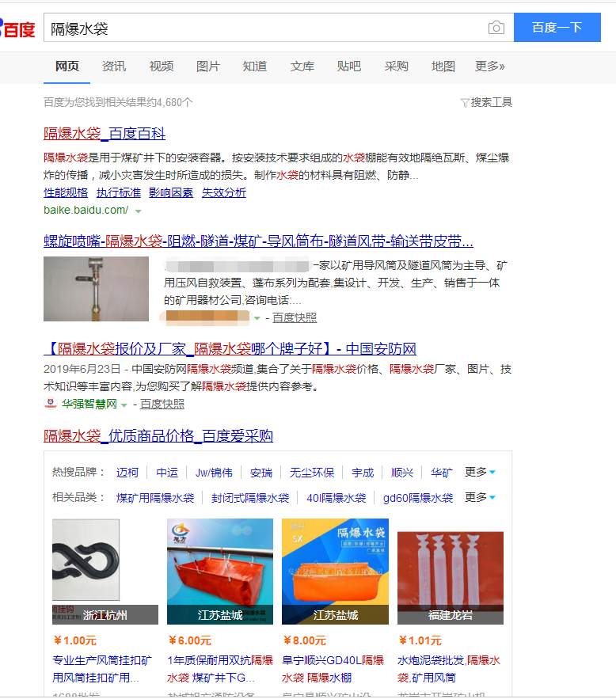Open 百度快照 for the 中国安防网 result
616x699 pixels.
point(162,404)
